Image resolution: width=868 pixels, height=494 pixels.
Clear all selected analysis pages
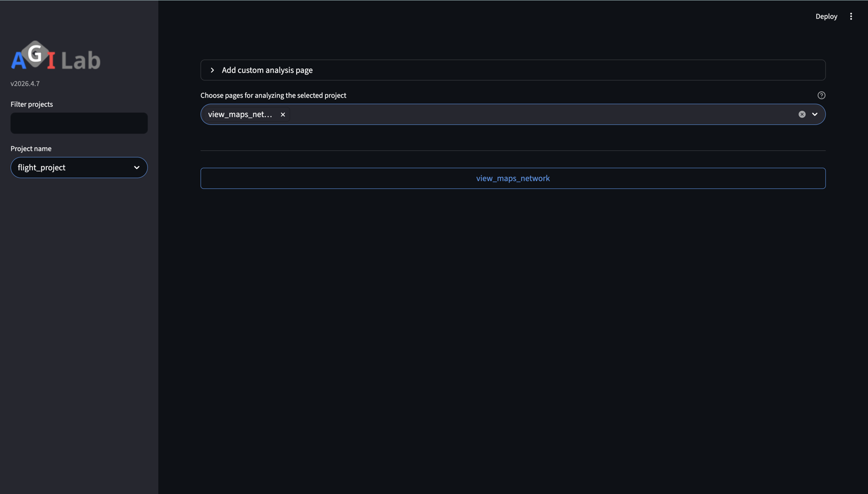pos(801,114)
